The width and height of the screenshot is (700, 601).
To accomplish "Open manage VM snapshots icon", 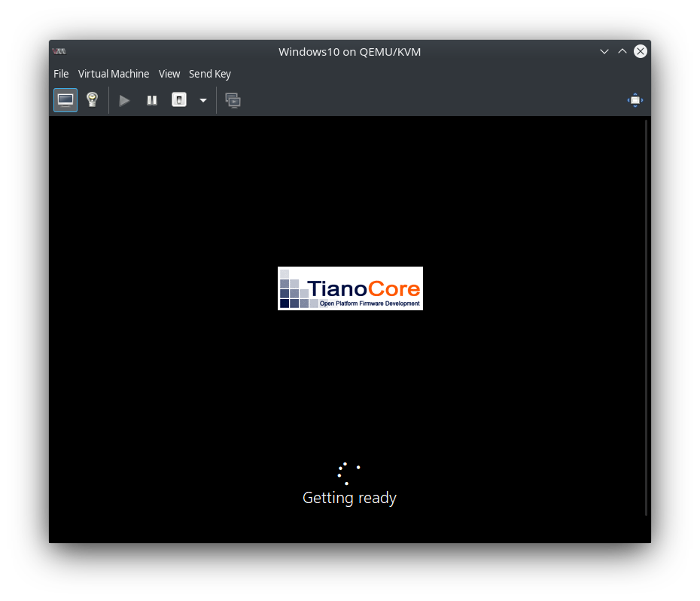I will (x=233, y=100).
